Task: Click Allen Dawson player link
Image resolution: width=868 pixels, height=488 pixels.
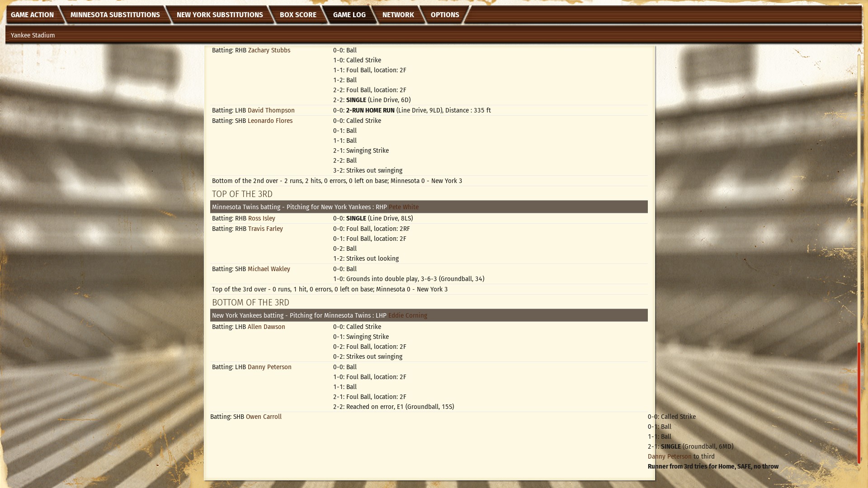Action: coord(266,327)
